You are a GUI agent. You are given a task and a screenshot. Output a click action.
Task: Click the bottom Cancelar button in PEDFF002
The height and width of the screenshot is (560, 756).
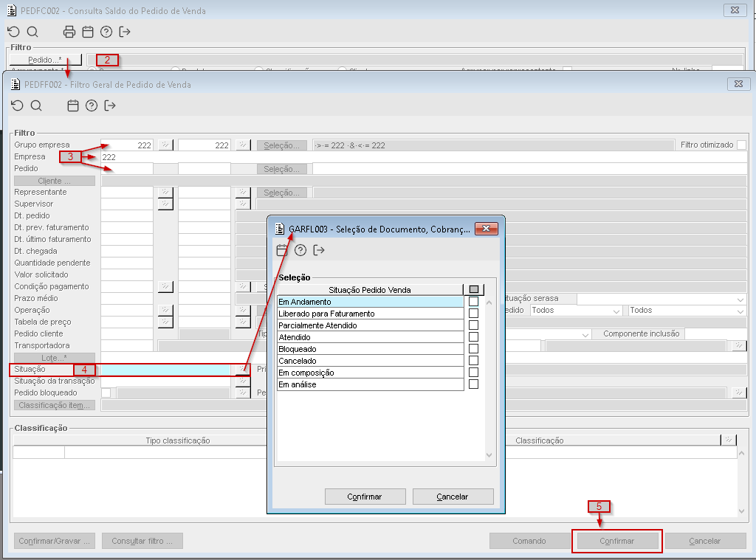(x=705, y=541)
